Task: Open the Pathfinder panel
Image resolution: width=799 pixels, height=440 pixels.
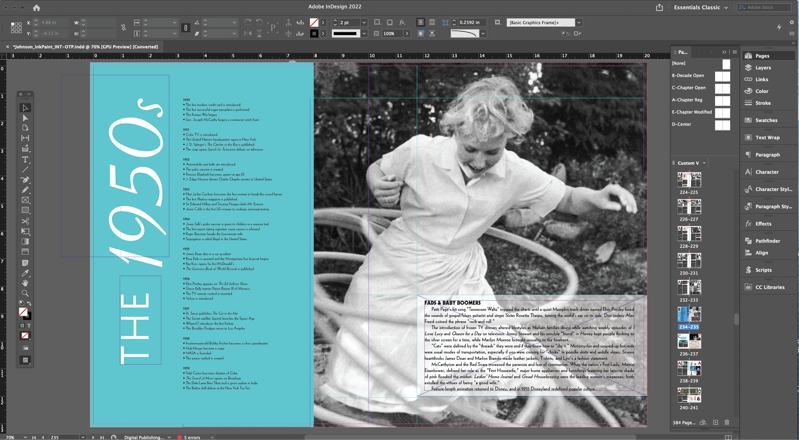Action: click(767, 241)
